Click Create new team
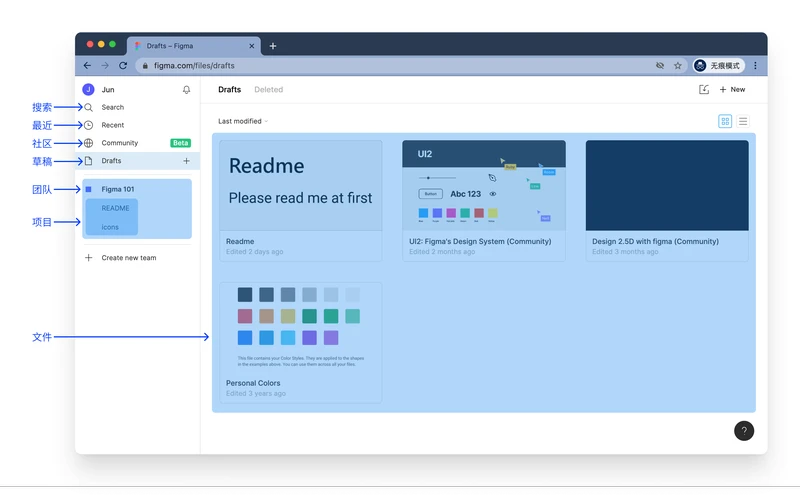This screenshot has width=800, height=500. click(129, 258)
